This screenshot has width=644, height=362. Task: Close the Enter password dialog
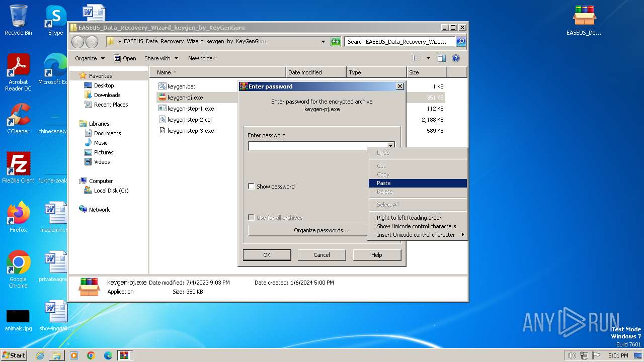(x=400, y=86)
